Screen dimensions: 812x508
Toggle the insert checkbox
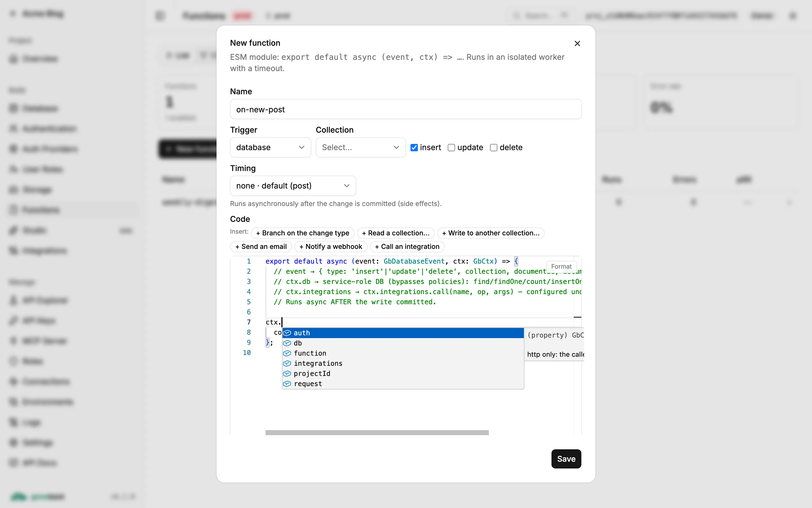[x=414, y=148]
